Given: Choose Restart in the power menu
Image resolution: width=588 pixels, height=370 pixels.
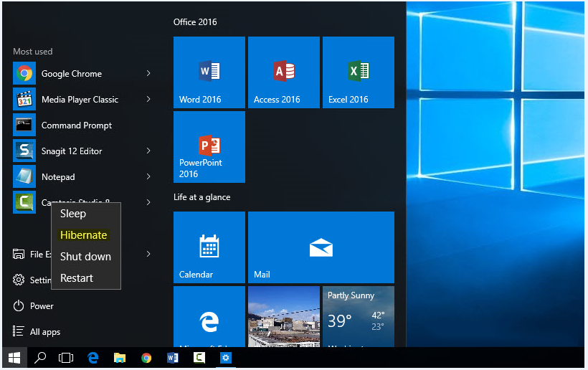Looking at the screenshot, I should tap(86, 278).
